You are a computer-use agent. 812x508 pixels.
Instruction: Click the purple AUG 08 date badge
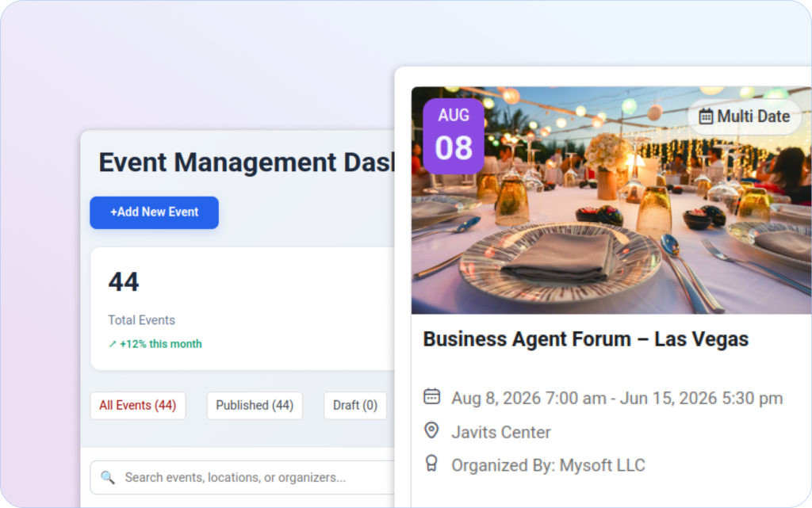[454, 136]
